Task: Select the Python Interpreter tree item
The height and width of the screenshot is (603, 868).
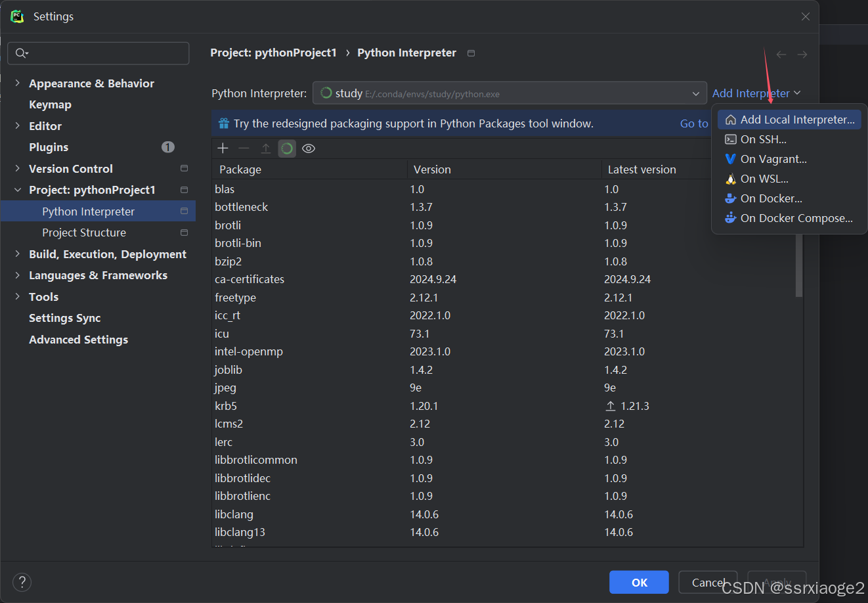Action: click(98, 212)
